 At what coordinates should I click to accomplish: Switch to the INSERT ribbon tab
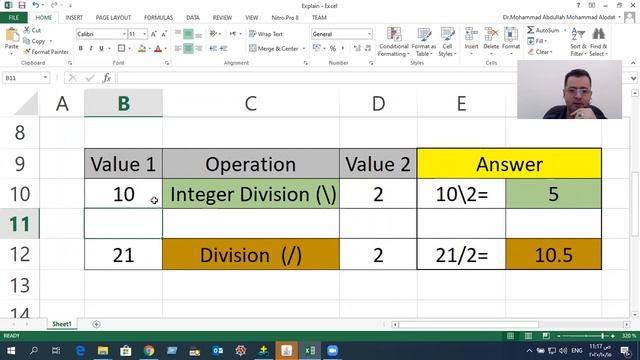coord(74,18)
